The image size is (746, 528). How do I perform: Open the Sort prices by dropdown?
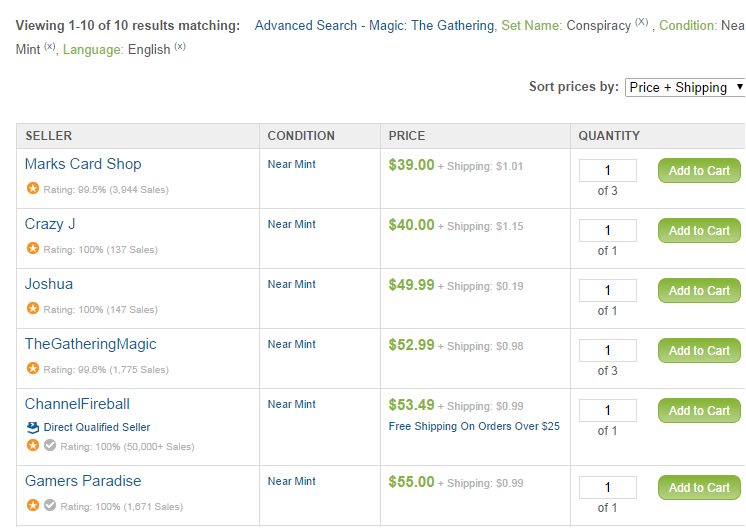click(685, 87)
